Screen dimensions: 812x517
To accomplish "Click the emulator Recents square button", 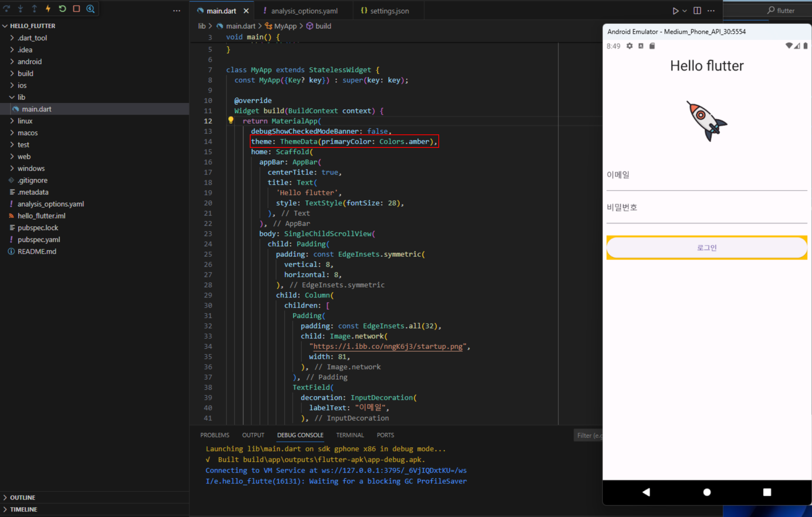I will (767, 492).
